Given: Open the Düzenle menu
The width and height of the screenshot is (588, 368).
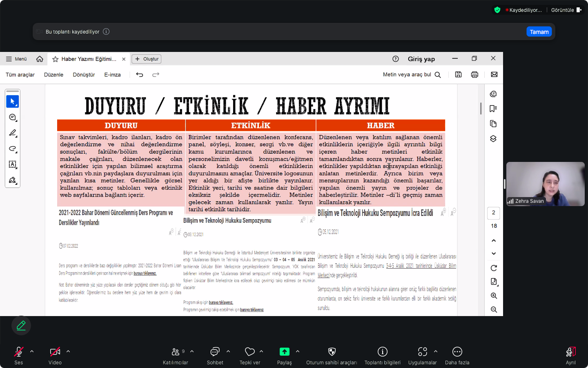Looking at the screenshot, I should click(53, 74).
